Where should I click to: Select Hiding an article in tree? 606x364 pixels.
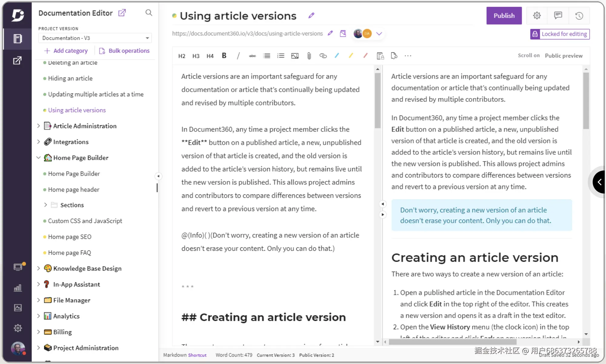point(70,78)
